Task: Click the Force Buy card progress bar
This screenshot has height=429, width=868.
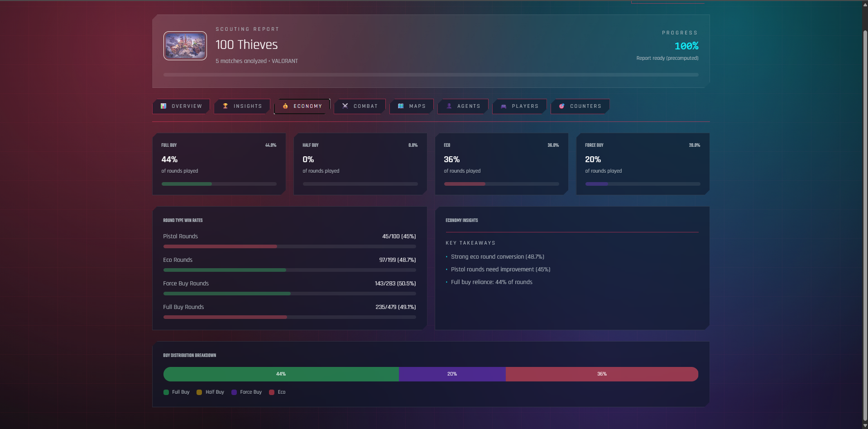Action: coord(643,184)
